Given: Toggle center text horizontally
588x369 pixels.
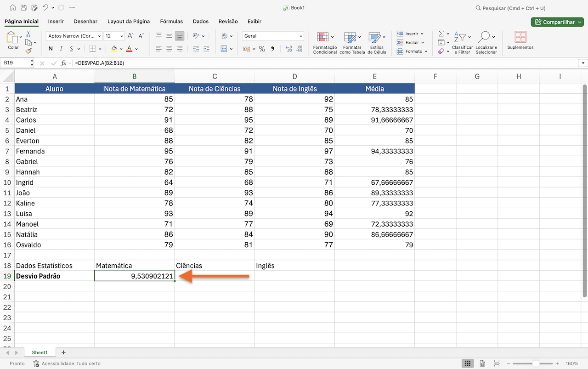Looking at the screenshot, I should point(169,48).
